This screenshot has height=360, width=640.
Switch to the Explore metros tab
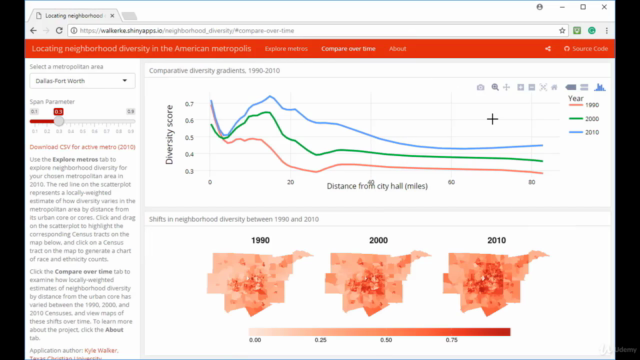coord(286,49)
